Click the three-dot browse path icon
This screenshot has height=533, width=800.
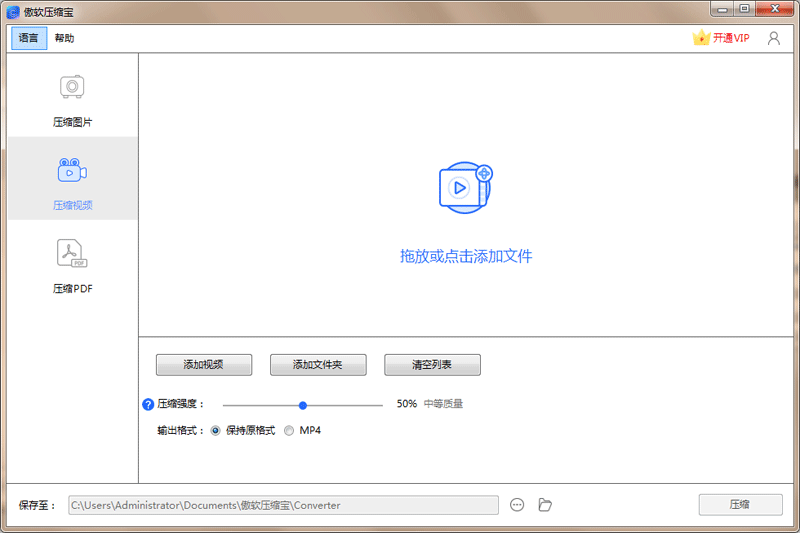coord(517,505)
